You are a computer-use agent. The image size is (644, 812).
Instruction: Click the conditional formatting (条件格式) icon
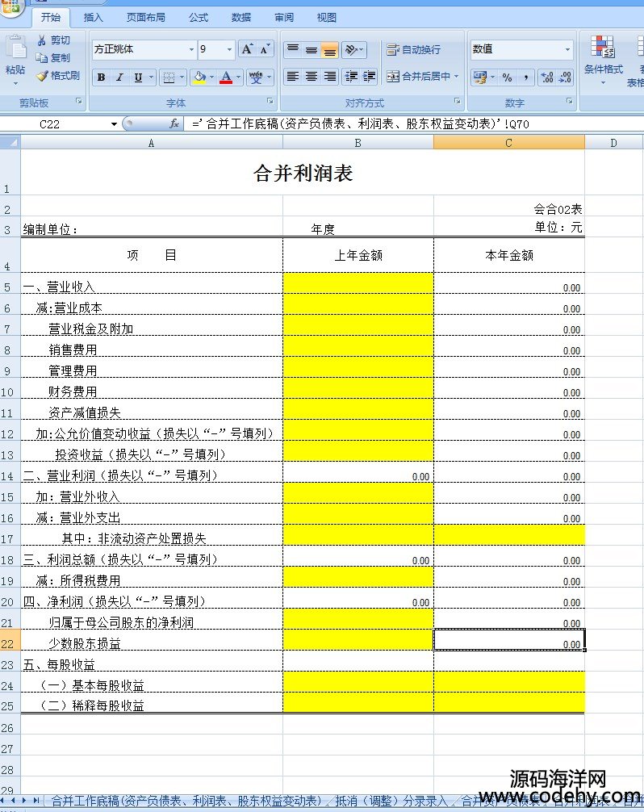[x=603, y=48]
